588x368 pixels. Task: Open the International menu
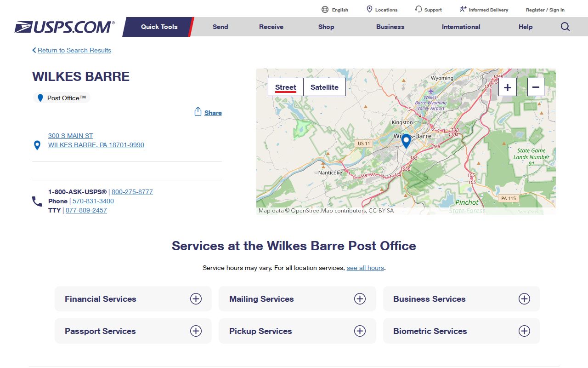pos(461,27)
